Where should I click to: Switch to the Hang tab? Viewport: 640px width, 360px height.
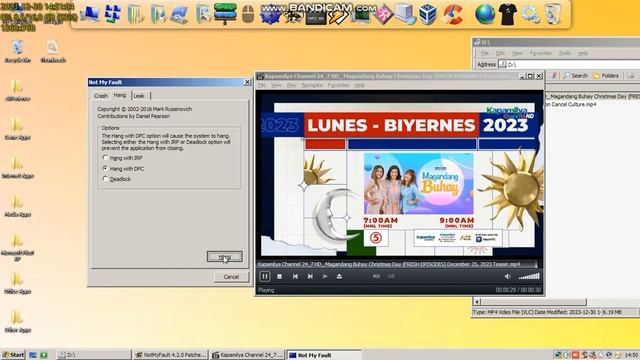120,95
